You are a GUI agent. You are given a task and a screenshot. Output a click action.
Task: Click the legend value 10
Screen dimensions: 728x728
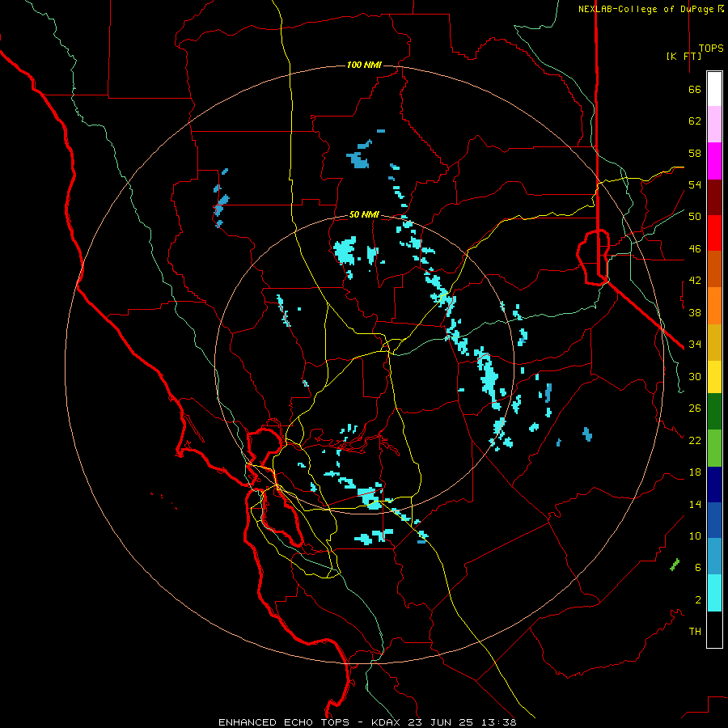tap(695, 536)
